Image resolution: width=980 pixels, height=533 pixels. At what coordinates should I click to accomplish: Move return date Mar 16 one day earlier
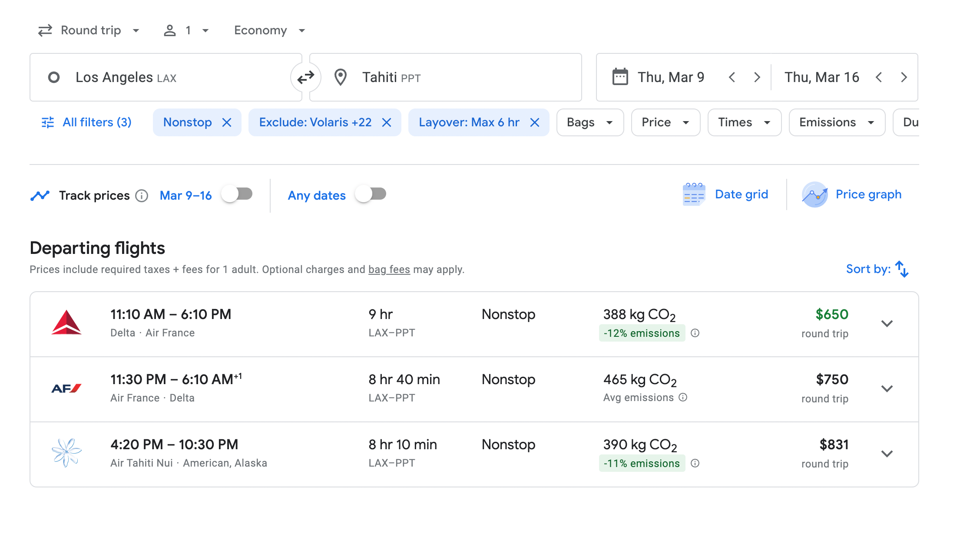[879, 78]
